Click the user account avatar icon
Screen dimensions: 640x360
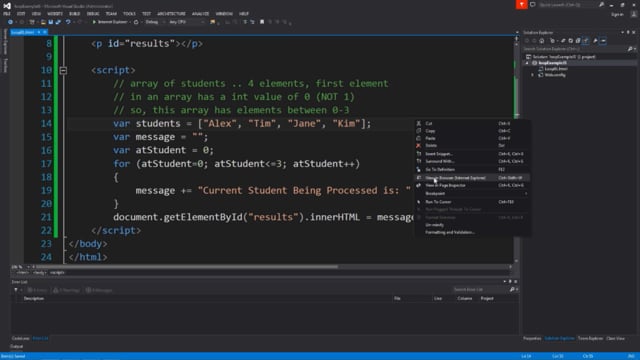pos(634,14)
